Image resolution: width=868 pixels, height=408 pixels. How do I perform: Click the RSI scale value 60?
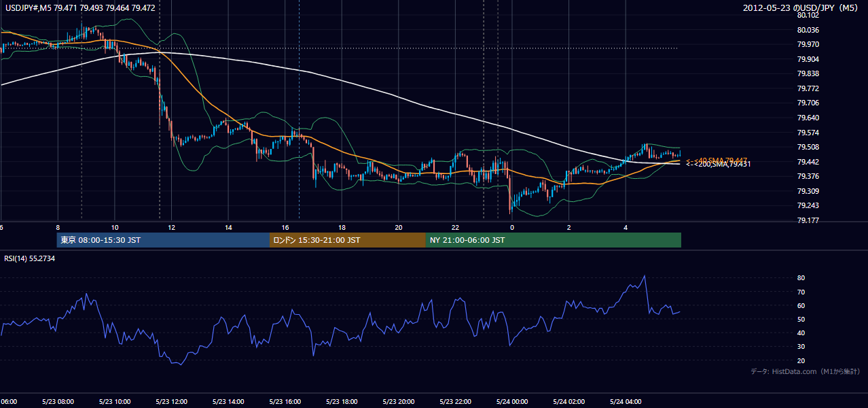coord(801,305)
